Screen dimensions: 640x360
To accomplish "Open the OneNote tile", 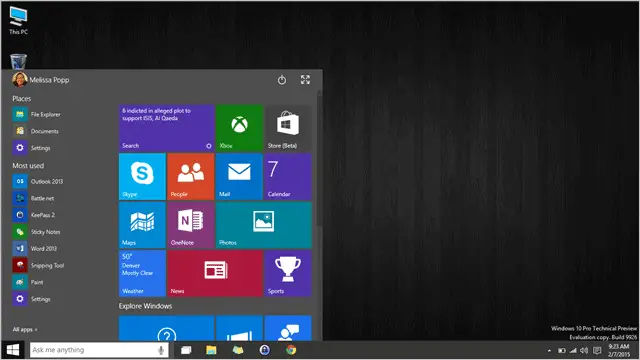I will click(x=191, y=225).
